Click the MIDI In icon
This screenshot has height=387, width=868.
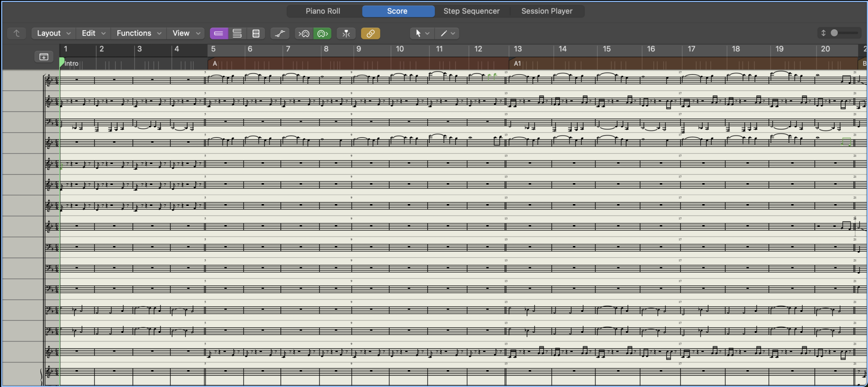point(303,33)
